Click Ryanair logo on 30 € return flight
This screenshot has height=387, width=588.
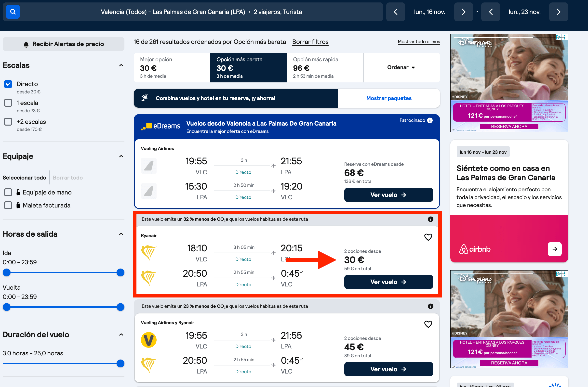(148, 278)
